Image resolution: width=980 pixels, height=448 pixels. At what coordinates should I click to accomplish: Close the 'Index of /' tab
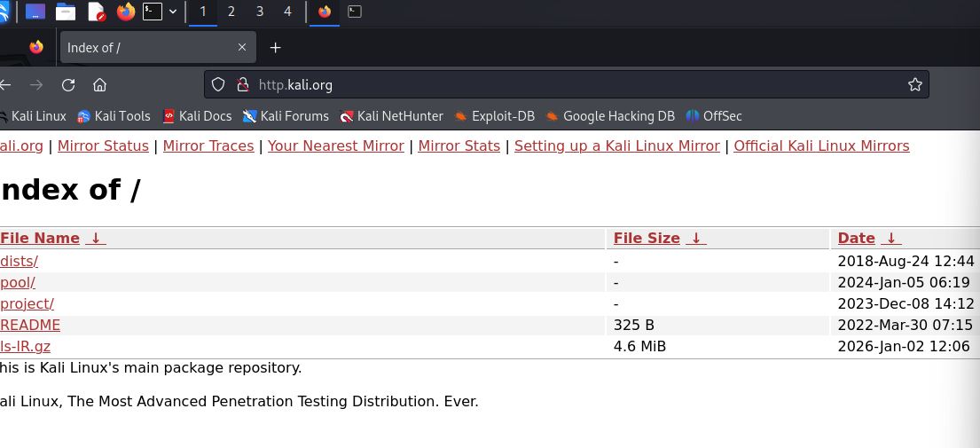click(x=242, y=48)
